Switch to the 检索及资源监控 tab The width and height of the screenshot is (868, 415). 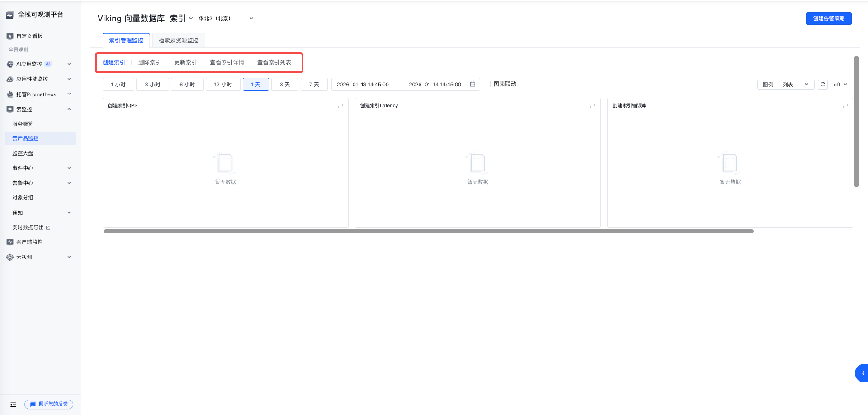179,41
